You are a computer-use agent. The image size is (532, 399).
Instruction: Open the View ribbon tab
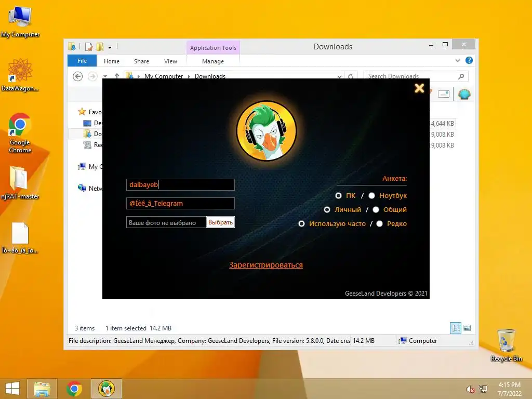click(170, 61)
